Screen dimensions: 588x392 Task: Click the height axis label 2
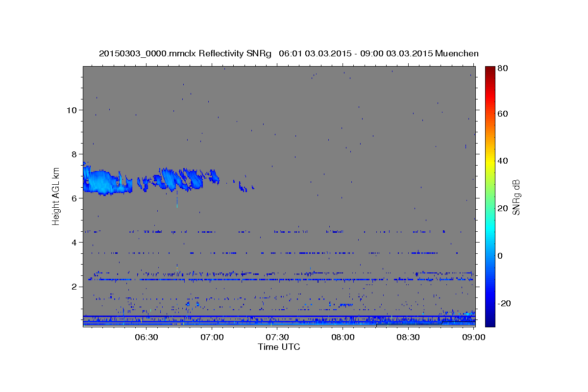(73, 286)
